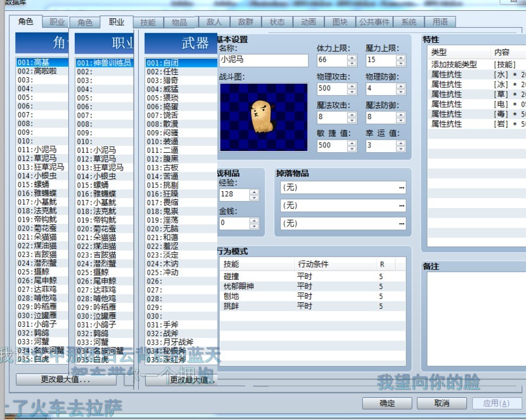The image size is (526, 420).
Task: Select weapon 003:猎奇
Action: pos(181,80)
